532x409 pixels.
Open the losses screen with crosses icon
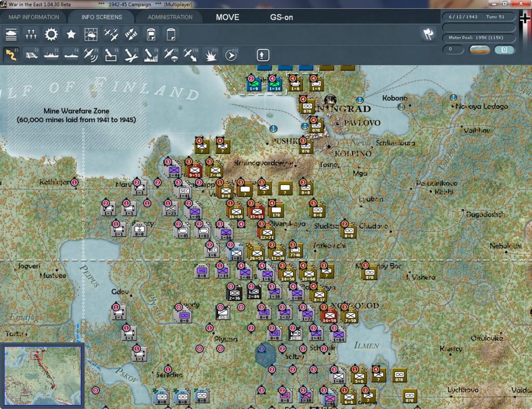[31, 34]
